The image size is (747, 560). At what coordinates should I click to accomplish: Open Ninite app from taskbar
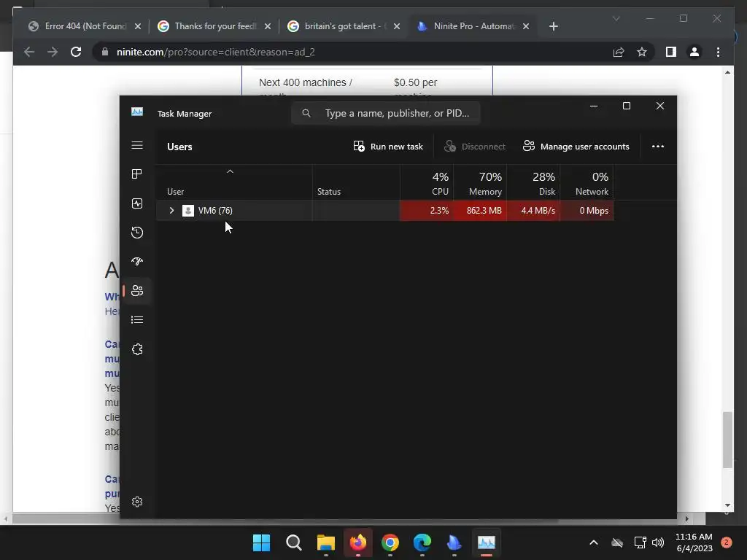pyautogui.click(x=454, y=542)
